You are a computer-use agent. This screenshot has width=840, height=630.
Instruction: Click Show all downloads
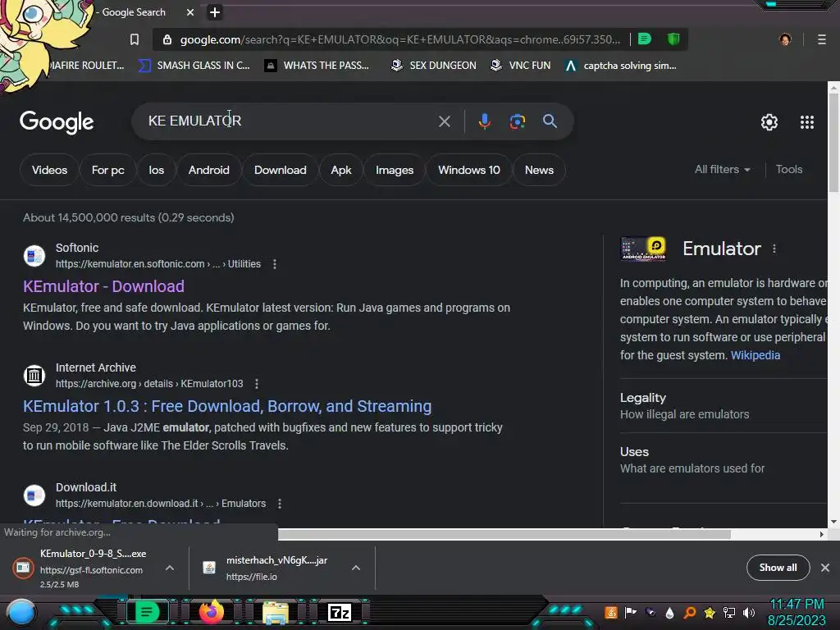click(x=778, y=568)
